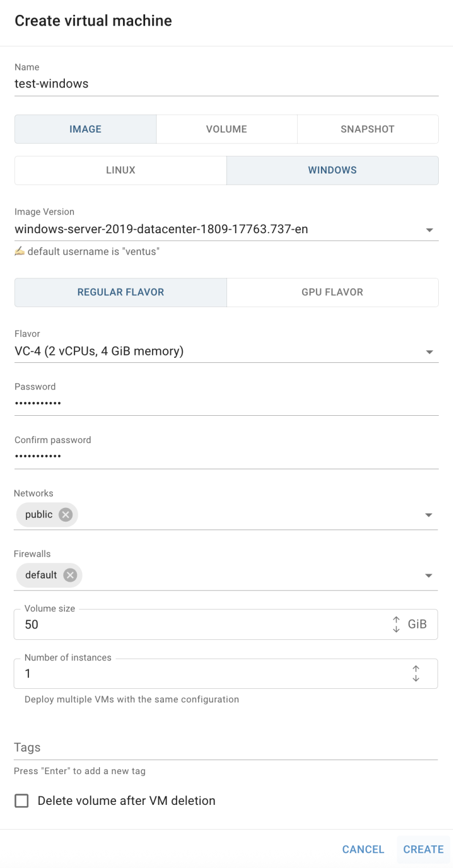Click the CREATE button
The width and height of the screenshot is (453, 868).
[x=423, y=849]
